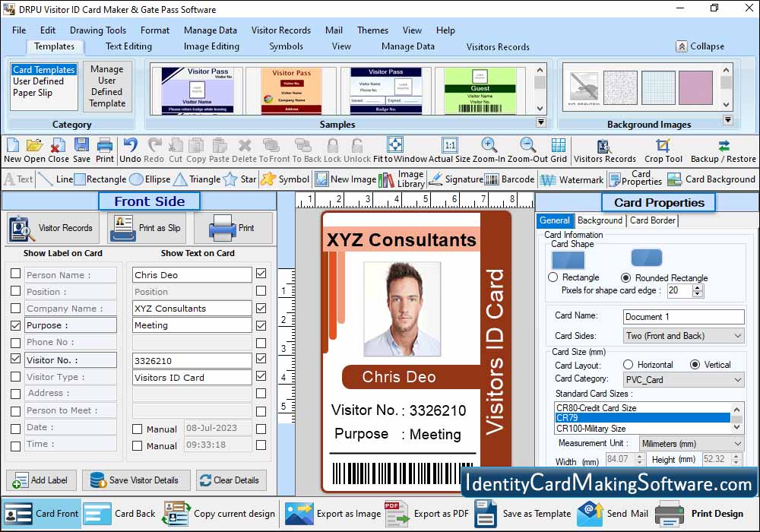Click the Card Name input field

(683, 316)
